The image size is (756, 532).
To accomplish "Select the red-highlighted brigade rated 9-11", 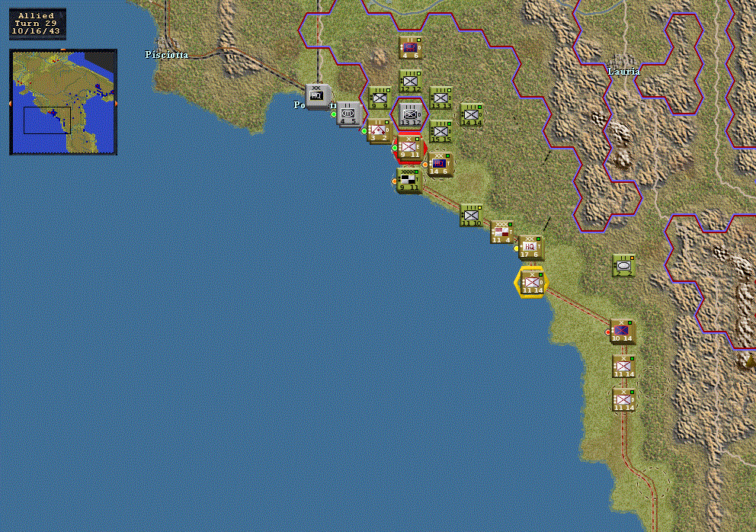I will (x=409, y=147).
